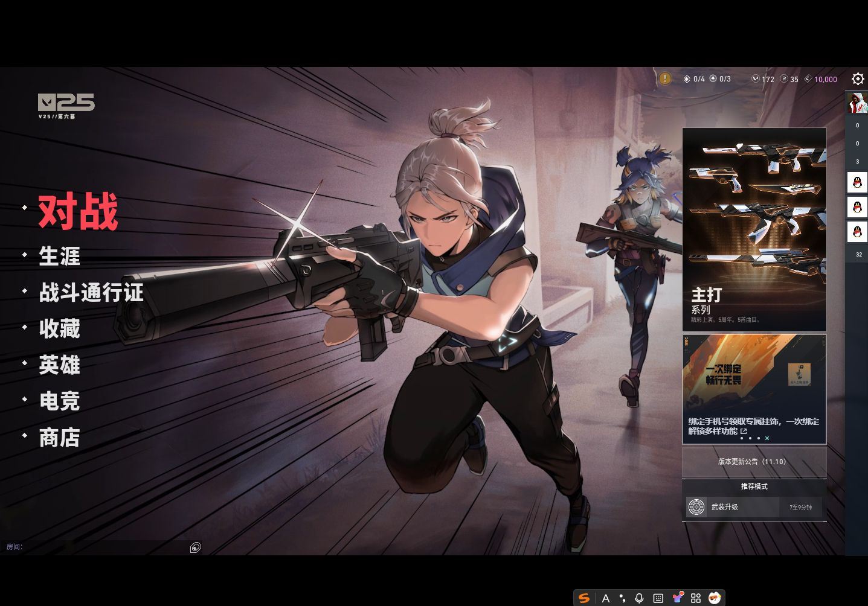Select the first carousel dot on the banner

(x=742, y=438)
